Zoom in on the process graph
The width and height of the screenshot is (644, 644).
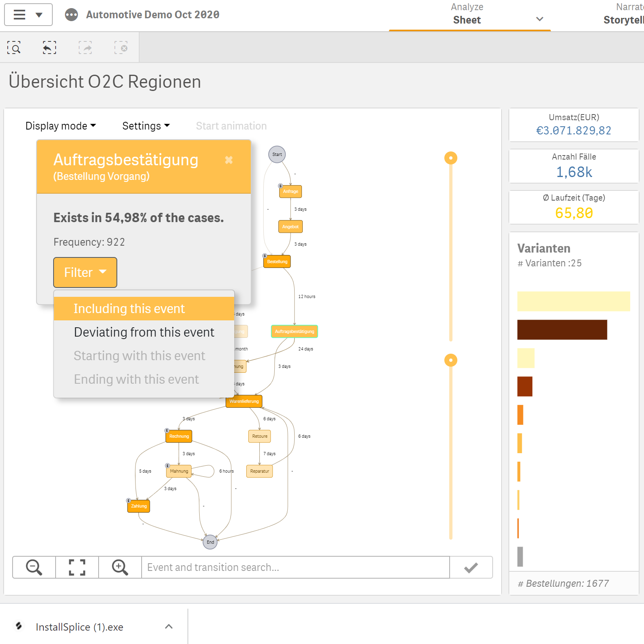point(120,567)
